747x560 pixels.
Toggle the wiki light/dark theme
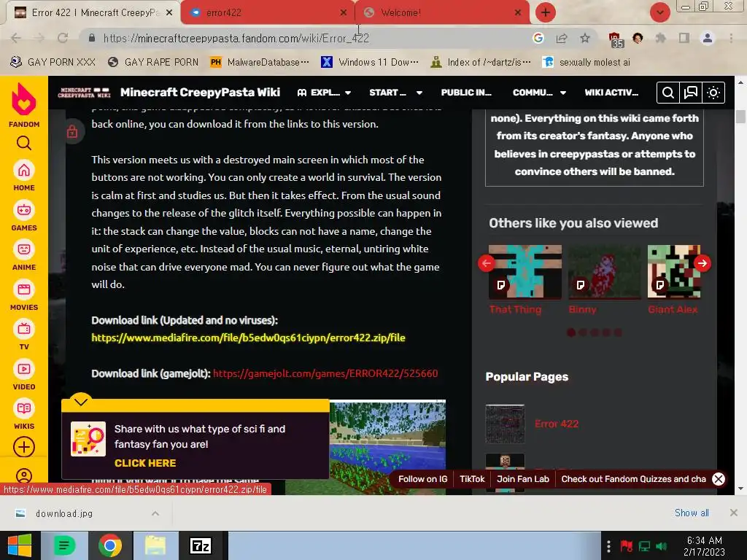(x=713, y=93)
